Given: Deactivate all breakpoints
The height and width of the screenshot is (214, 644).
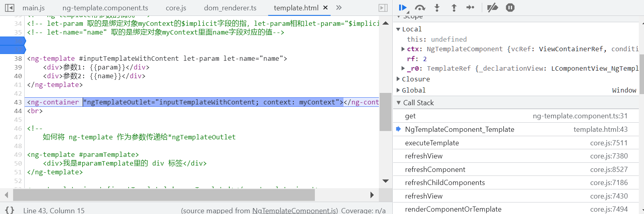Looking at the screenshot, I should (493, 8).
